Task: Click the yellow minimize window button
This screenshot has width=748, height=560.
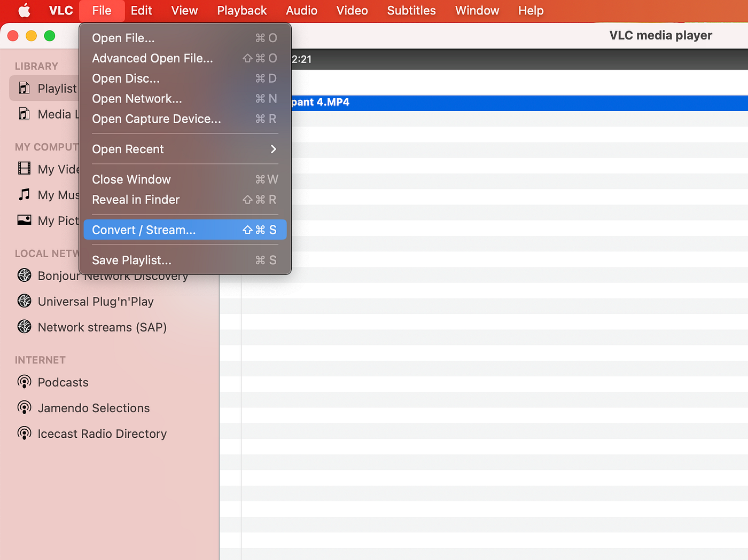Action: pos(32,36)
